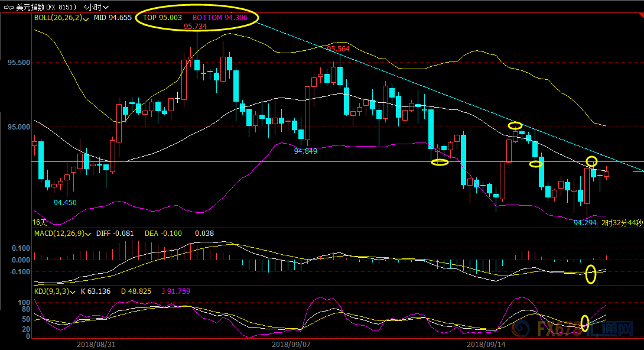Click the 2018/08/31 date on time axis
Screen dimensions: 644x350
95,343
